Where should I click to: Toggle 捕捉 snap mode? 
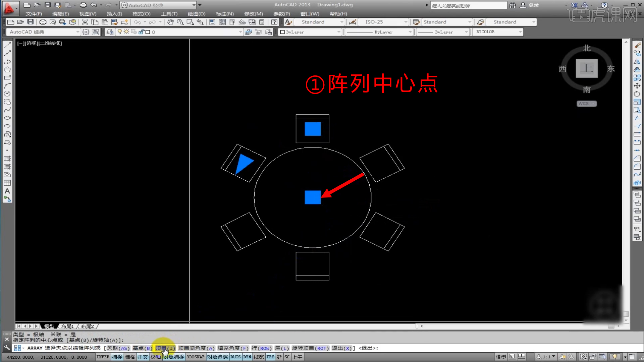(x=117, y=357)
